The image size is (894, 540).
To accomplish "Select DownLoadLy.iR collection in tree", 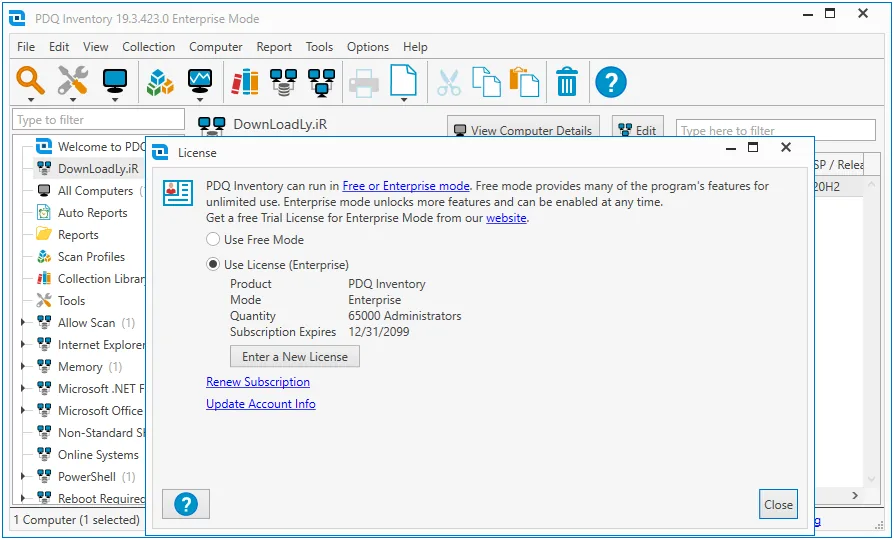I will 98,169.
